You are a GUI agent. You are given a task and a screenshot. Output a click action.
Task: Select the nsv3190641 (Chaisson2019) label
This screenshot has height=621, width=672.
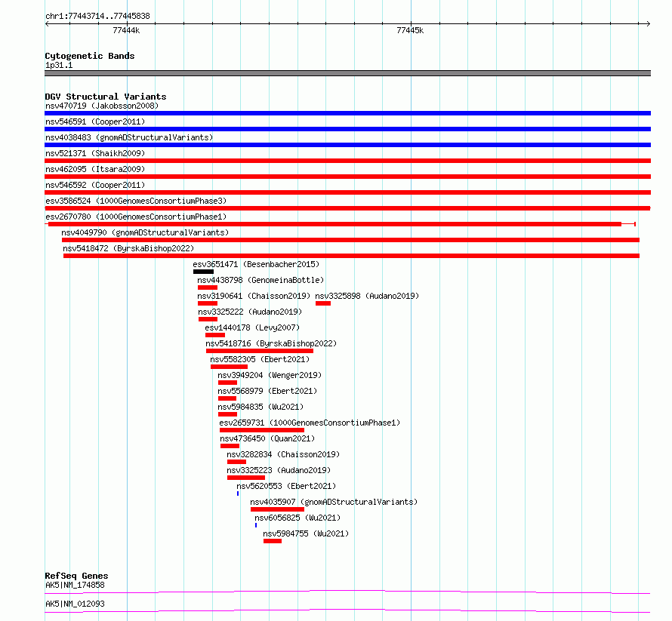pos(254,296)
